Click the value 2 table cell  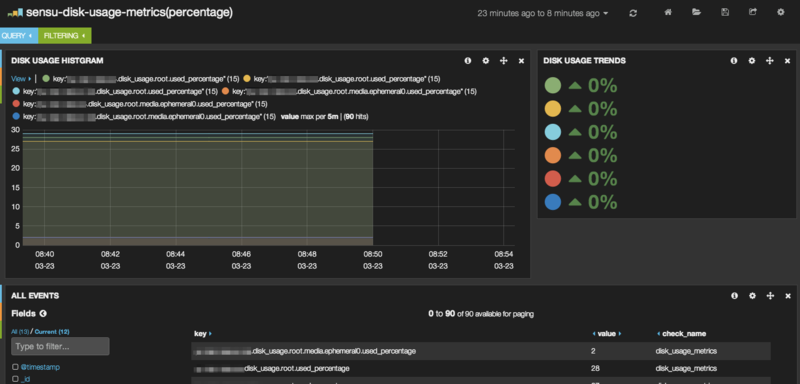594,351
